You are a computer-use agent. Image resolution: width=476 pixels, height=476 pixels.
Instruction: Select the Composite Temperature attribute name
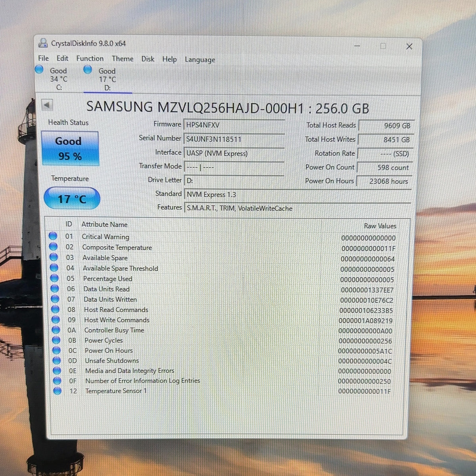[x=117, y=248]
